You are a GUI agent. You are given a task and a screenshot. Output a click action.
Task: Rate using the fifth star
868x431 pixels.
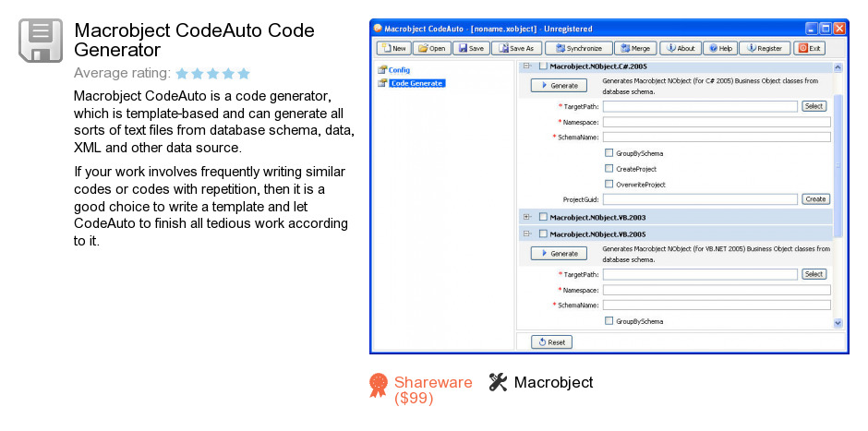coord(244,74)
